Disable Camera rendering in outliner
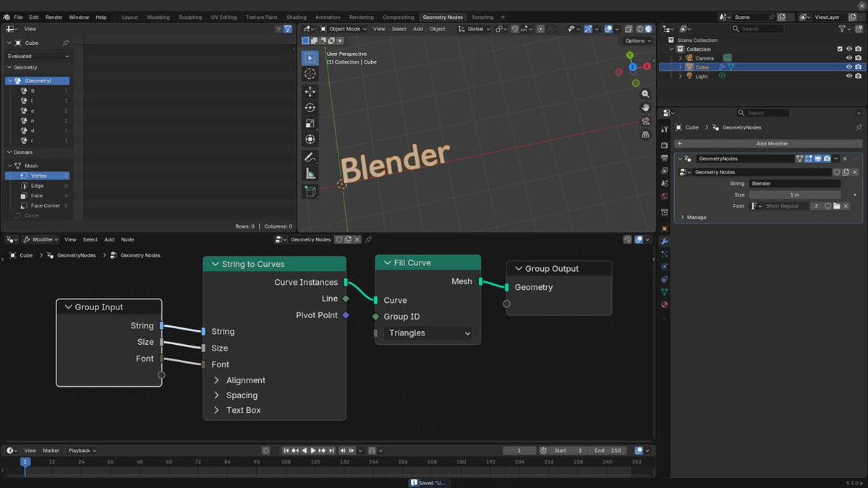The image size is (868, 488). (x=859, y=58)
